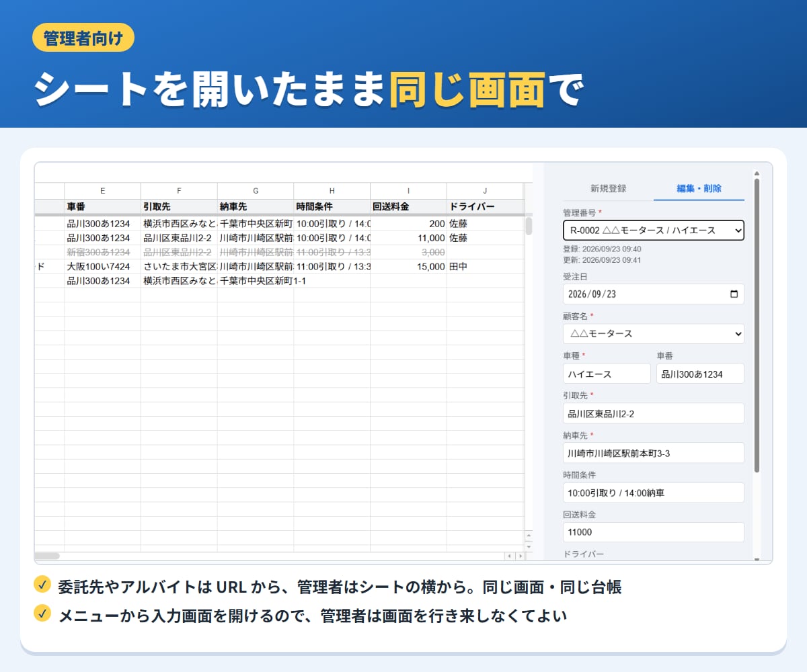Image resolution: width=807 pixels, height=672 pixels.
Task: Click the 佐藤 cell in the 200 row
Action: pyautogui.click(x=485, y=224)
